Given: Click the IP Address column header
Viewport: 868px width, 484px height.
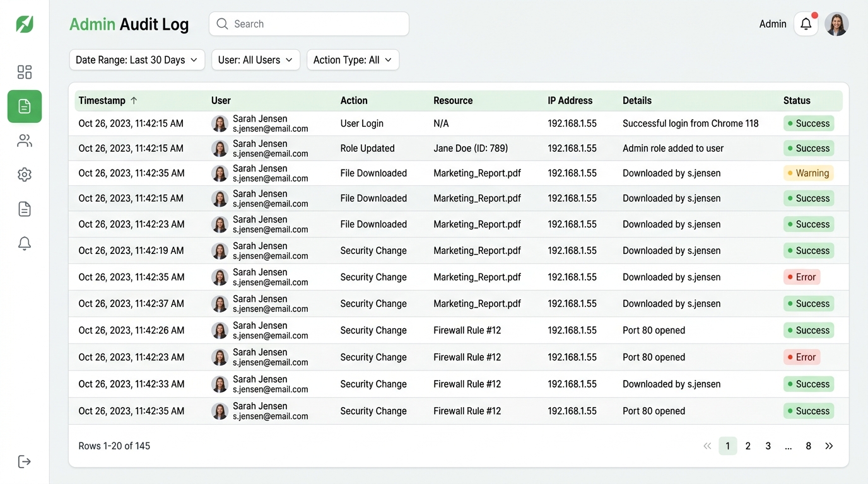Looking at the screenshot, I should (570, 100).
